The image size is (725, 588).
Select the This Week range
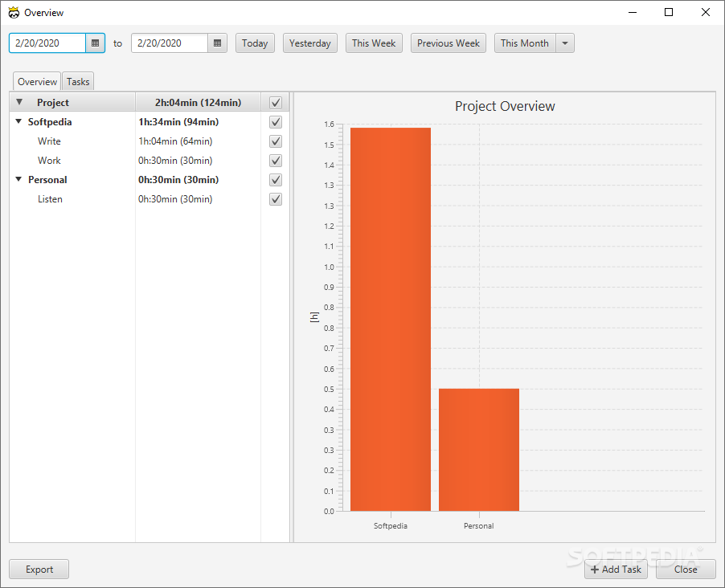click(374, 43)
